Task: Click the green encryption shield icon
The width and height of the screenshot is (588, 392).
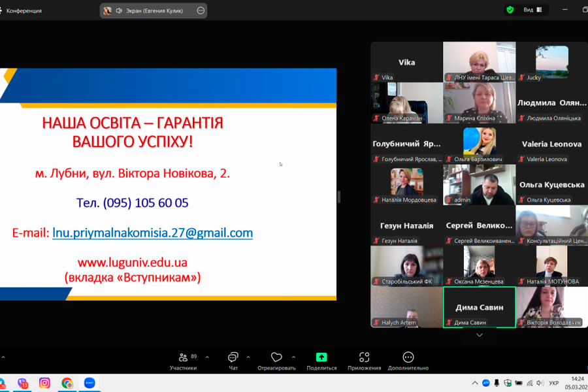Action: point(510,10)
